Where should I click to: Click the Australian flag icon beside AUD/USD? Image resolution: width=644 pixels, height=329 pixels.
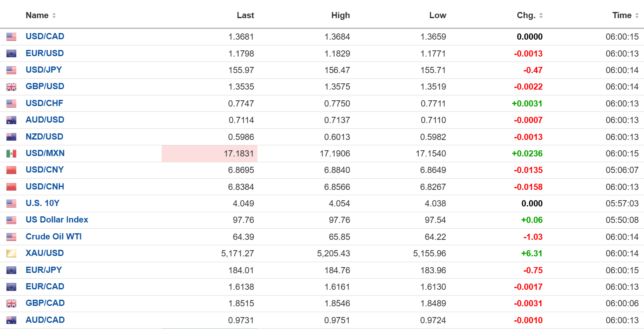coord(11,120)
